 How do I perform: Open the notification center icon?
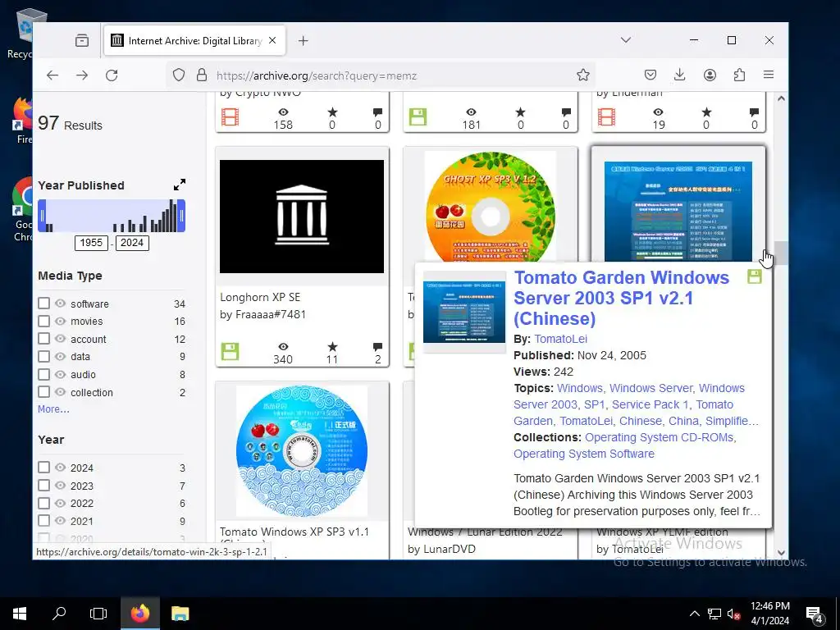[x=815, y=614]
